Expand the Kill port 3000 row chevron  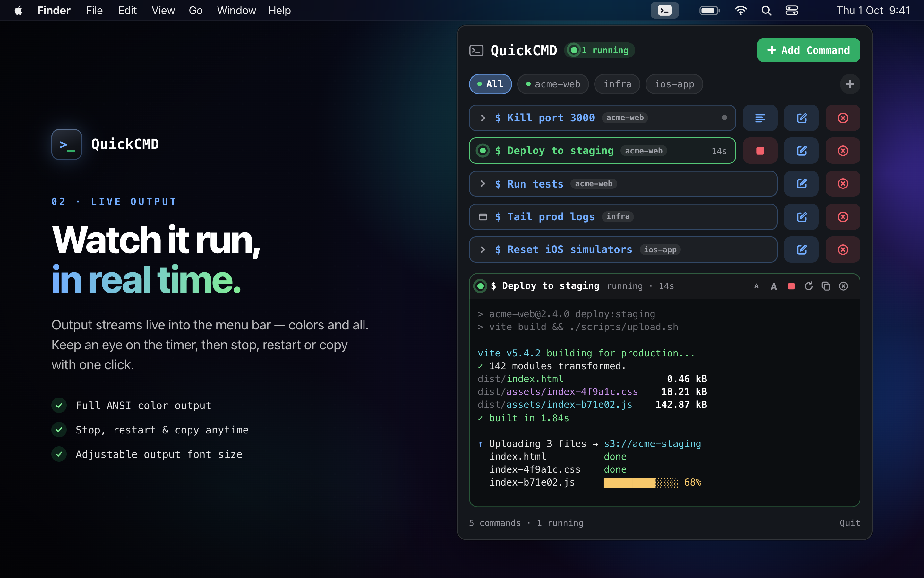click(x=483, y=118)
